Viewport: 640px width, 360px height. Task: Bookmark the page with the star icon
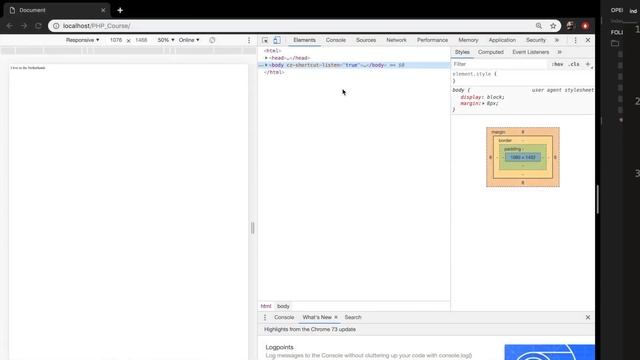553,26
